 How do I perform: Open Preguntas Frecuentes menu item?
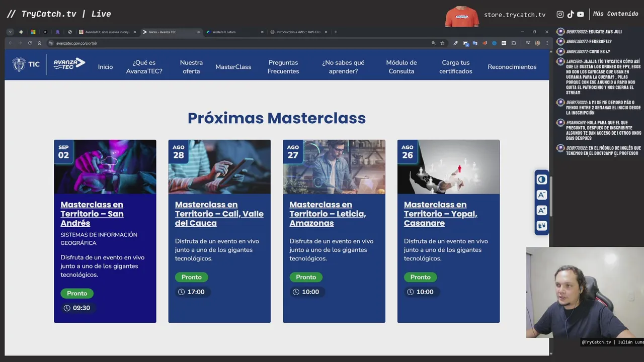click(x=283, y=67)
